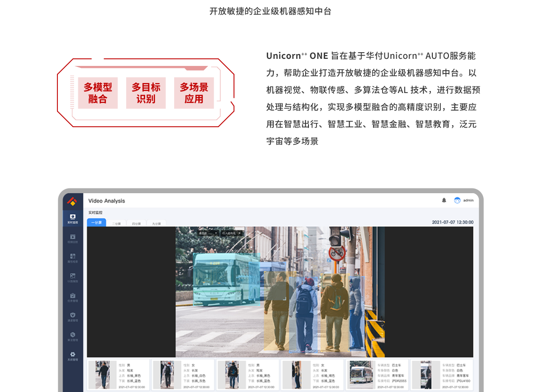Select the 一分屏 single-screen tab
541x392 pixels.
pos(96,223)
